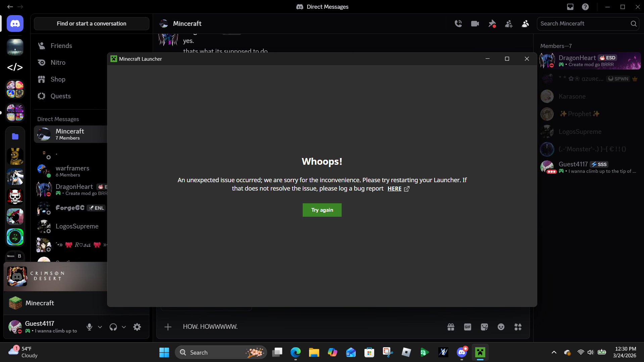Open Microsoft Edge from taskbar
The height and width of the screenshot is (362, 644).
pos(296,353)
